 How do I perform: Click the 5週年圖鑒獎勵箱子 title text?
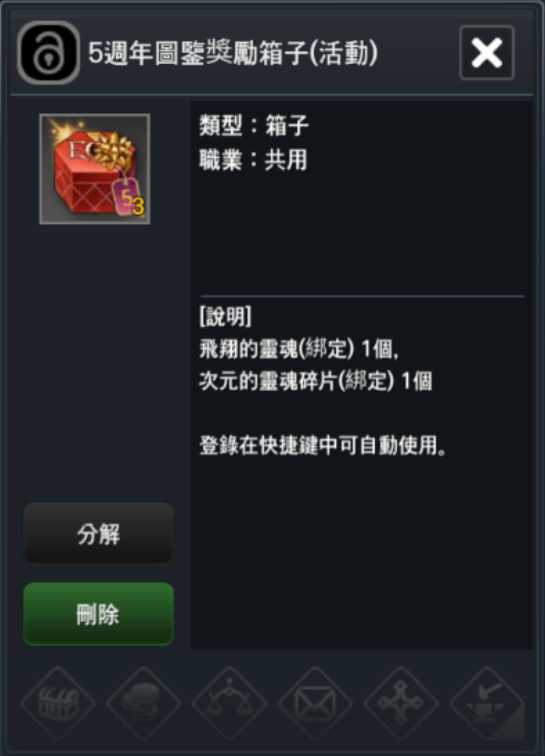point(198,53)
